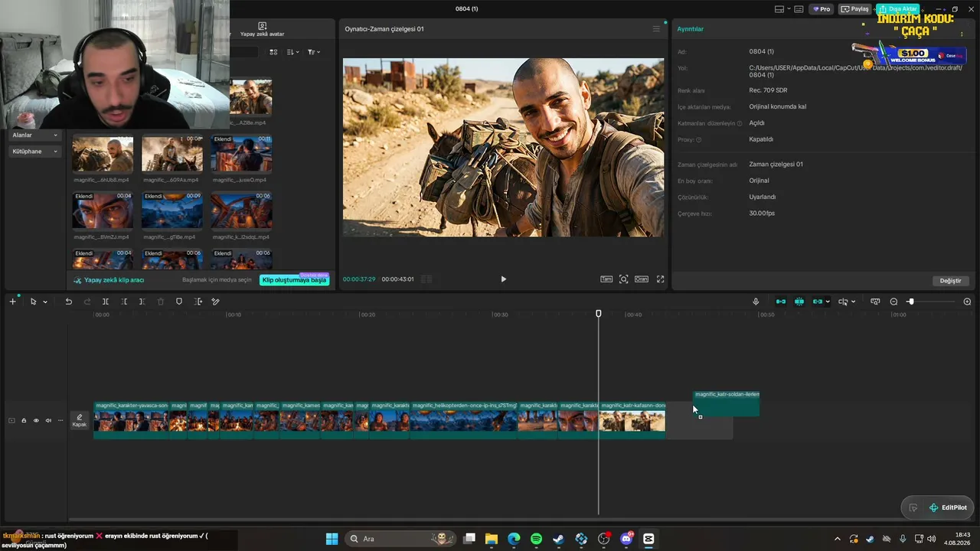Open the Oran aspect ratio button

(x=642, y=279)
